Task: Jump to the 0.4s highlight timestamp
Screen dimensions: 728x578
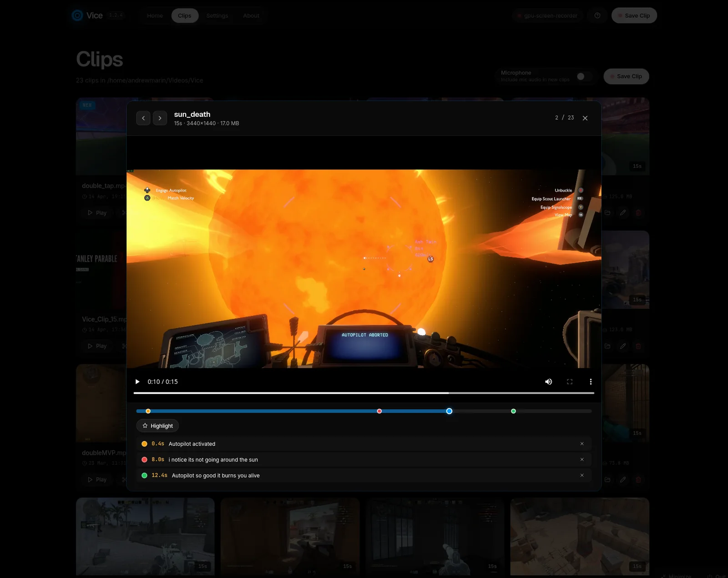Action: point(158,444)
